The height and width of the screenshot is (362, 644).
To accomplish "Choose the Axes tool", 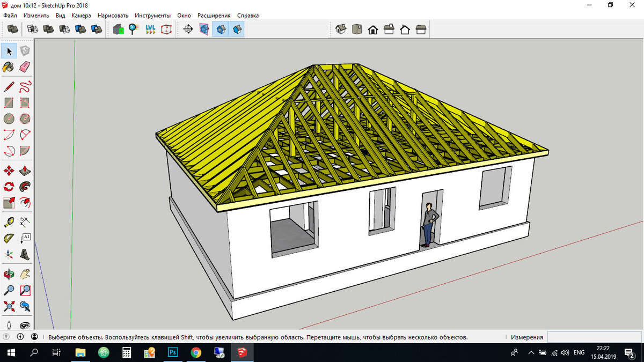I will (9, 254).
